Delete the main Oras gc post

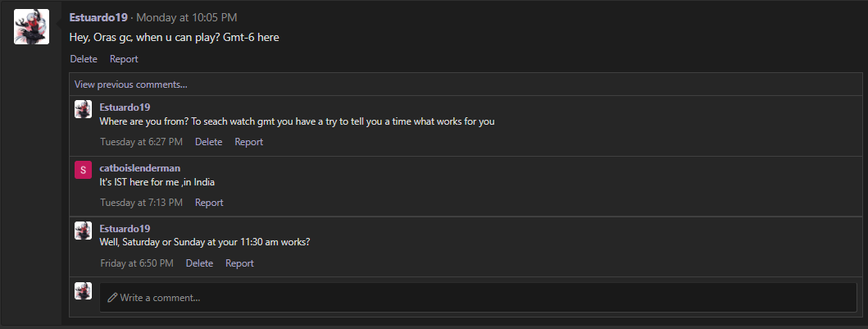point(84,59)
